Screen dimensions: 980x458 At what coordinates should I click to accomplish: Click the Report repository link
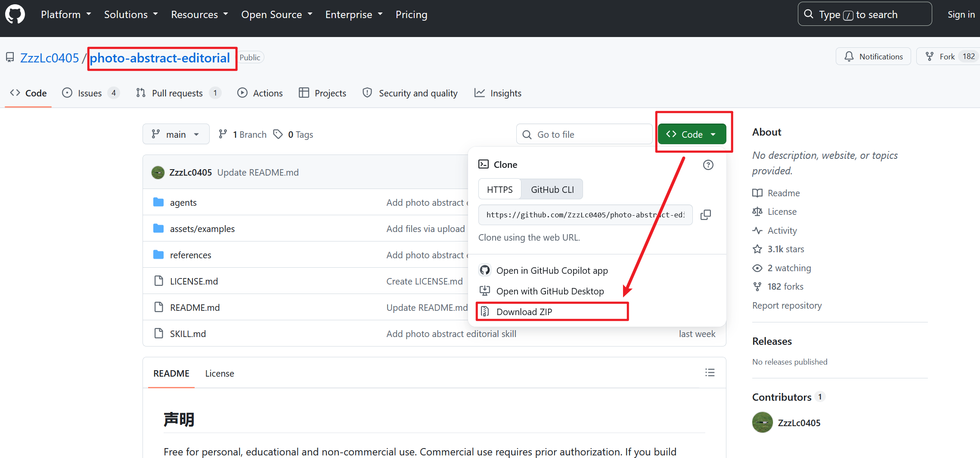[x=787, y=305]
